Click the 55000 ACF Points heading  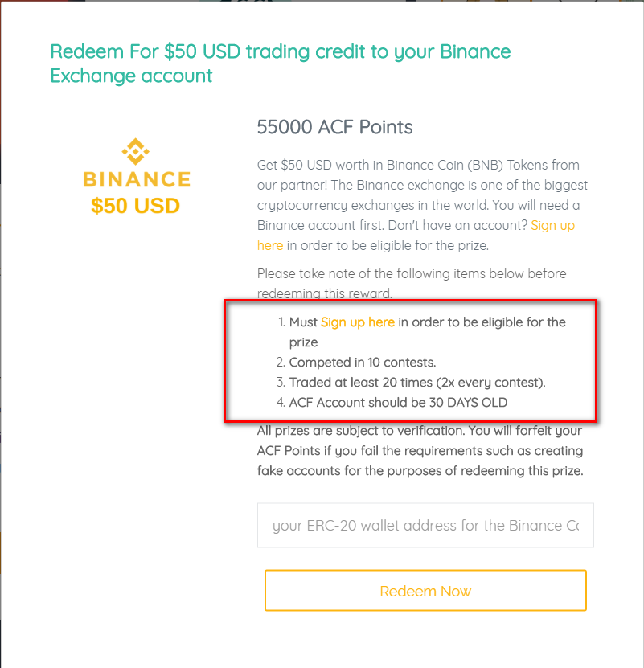click(x=334, y=127)
